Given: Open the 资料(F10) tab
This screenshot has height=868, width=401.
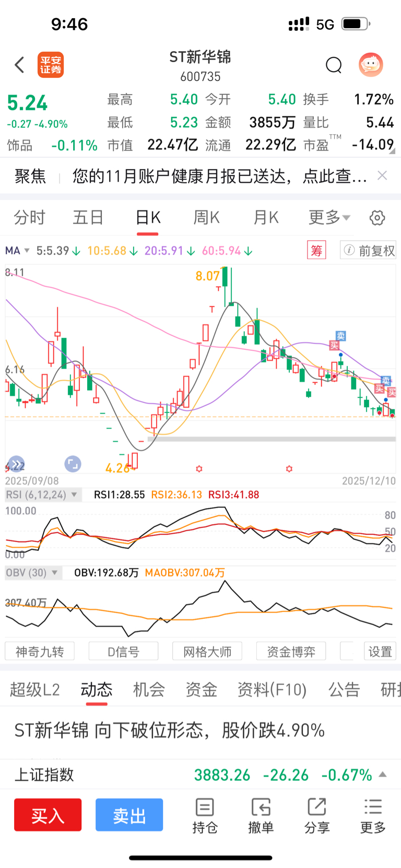Looking at the screenshot, I should pyautogui.click(x=272, y=689).
